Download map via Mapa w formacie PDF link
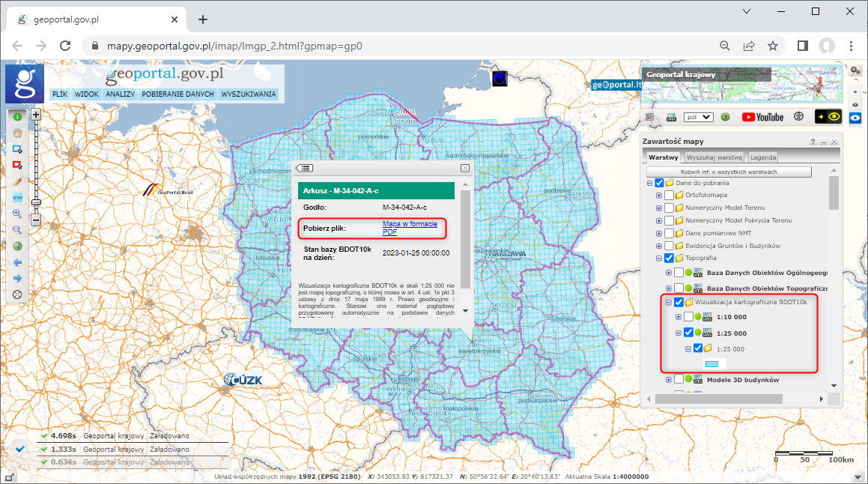The height and width of the screenshot is (484, 868). click(411, 229)
